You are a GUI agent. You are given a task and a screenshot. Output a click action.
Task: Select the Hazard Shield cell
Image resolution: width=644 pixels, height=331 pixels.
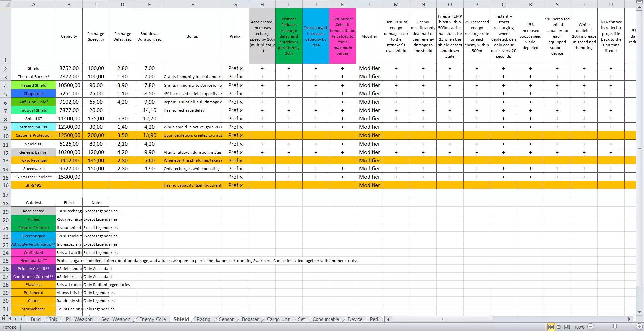click(34, 85)
